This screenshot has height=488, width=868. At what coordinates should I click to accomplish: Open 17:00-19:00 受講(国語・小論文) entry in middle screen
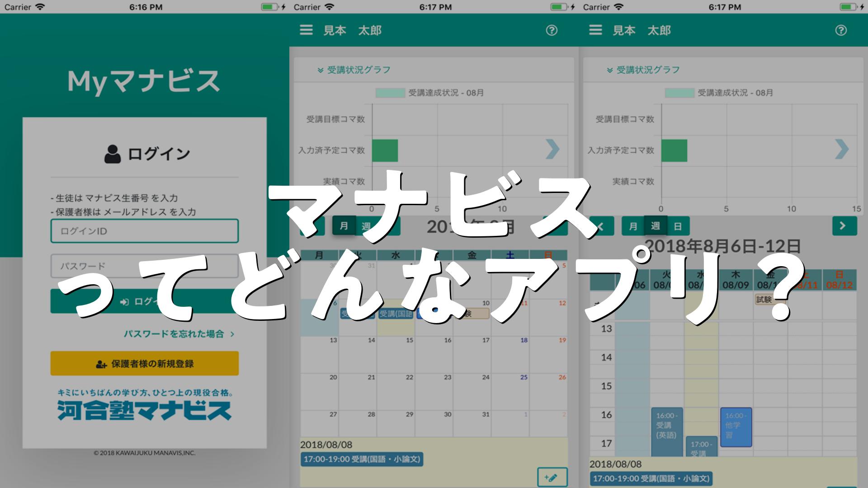[362, 460]
